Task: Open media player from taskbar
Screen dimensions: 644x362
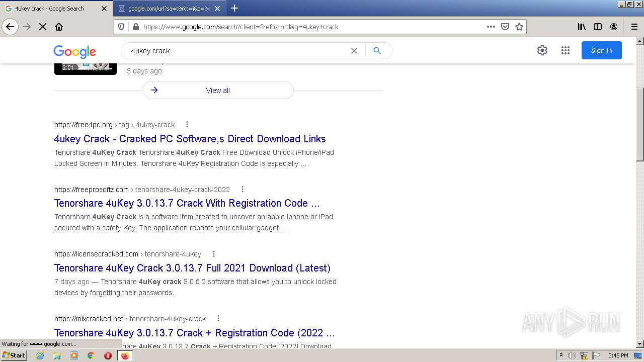Action: click(74, 355)
